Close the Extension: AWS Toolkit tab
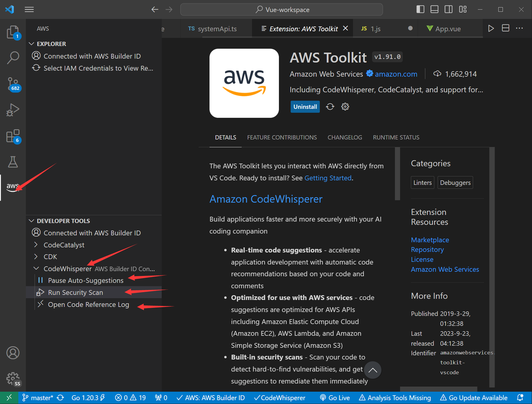 pos(345,28)
